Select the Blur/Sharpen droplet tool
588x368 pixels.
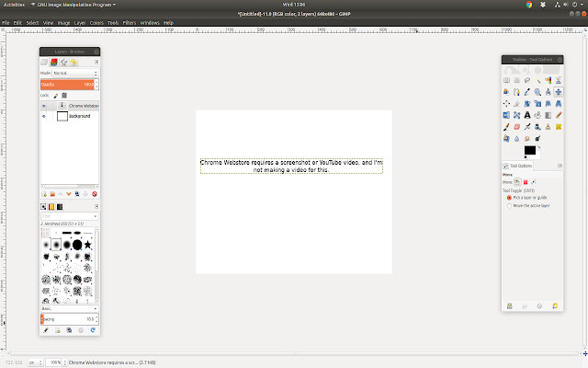[x=516, y=139]
